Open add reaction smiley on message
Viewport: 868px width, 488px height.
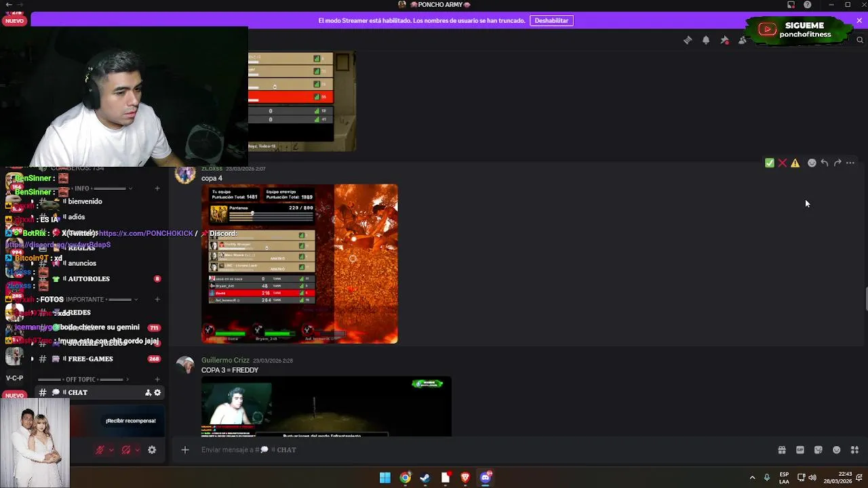(812, 163)
